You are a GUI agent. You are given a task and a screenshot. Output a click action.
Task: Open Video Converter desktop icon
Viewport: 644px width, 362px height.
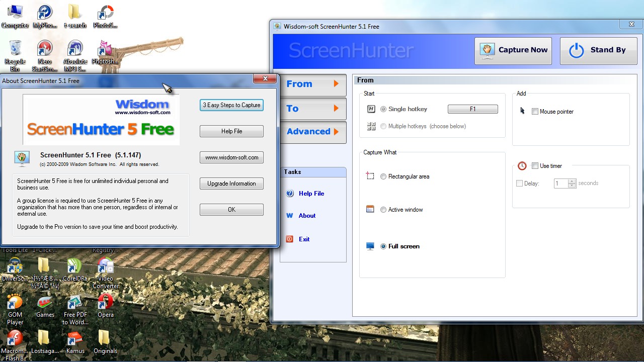click(105, 273)
